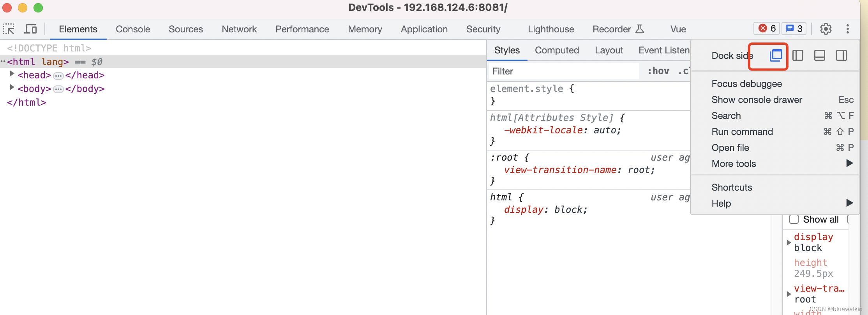Click the red error count badge
The image size is (868, 315).
tap(767, 28)
